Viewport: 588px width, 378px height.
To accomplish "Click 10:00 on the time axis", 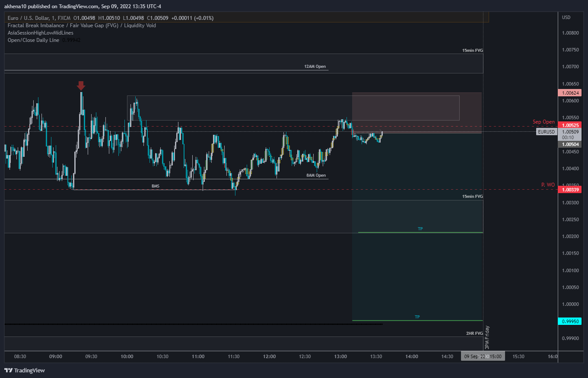I will (127, 356).
